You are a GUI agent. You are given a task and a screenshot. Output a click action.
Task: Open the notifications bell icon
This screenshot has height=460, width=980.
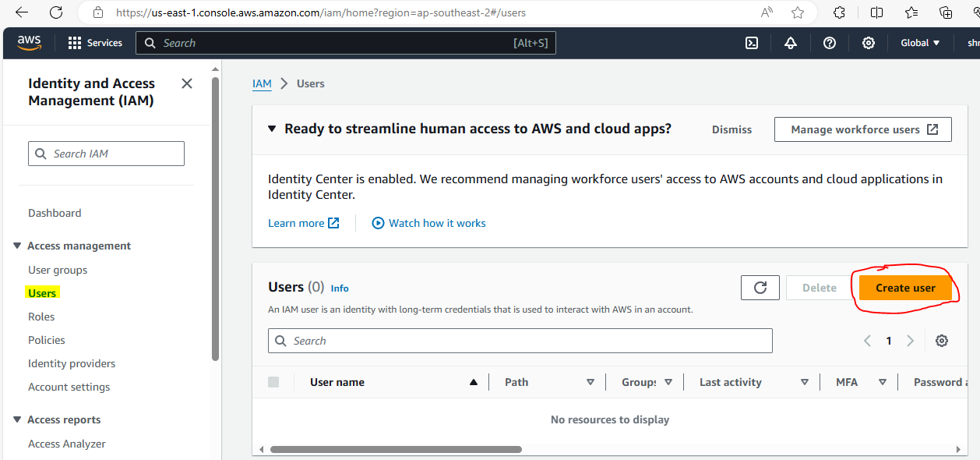tap(791, 43)
